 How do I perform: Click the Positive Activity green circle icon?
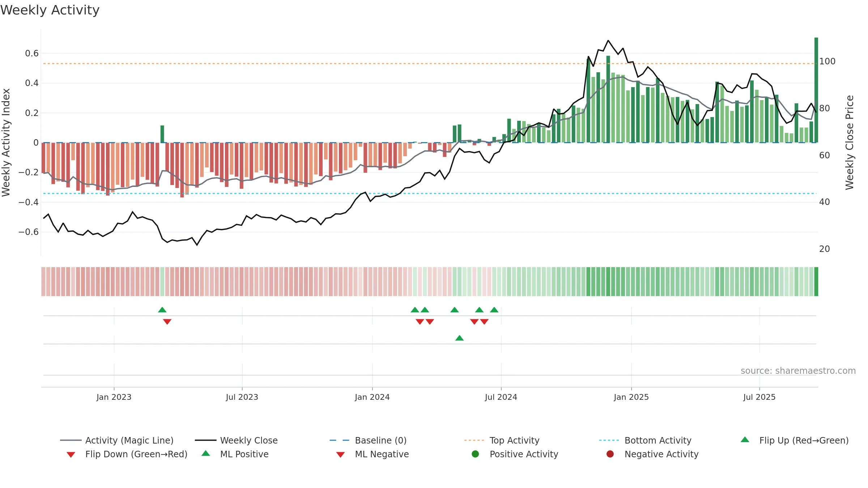click(x=475, y=454)
